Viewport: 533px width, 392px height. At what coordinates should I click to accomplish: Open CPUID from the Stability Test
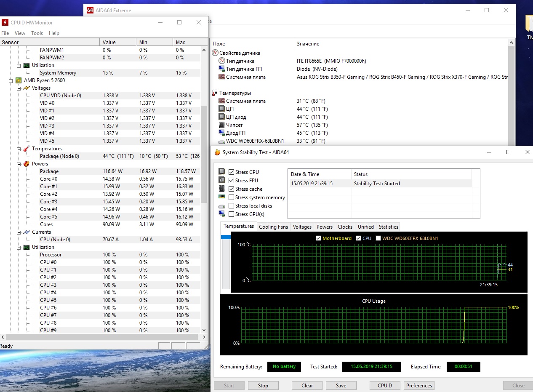coord(385,385)
